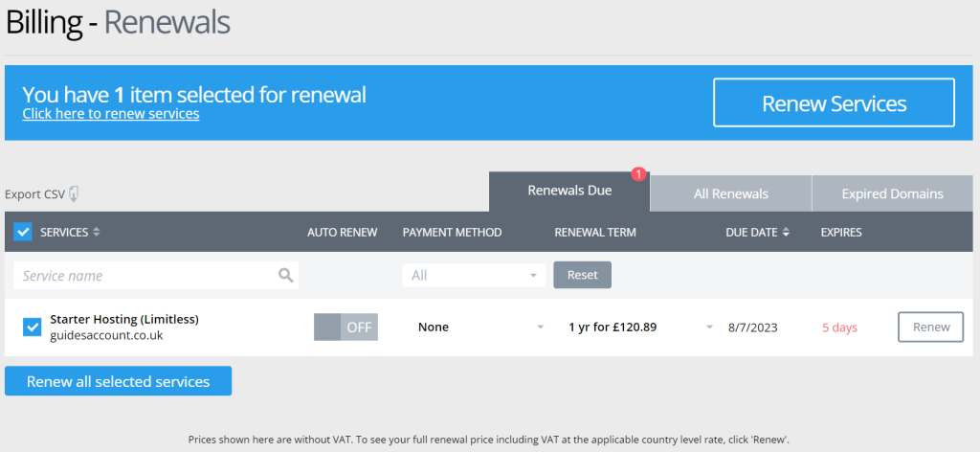This screenshot has width=980, height=452.
Task: Open the Expired Domains tab
Action: [x=893, y=193]
